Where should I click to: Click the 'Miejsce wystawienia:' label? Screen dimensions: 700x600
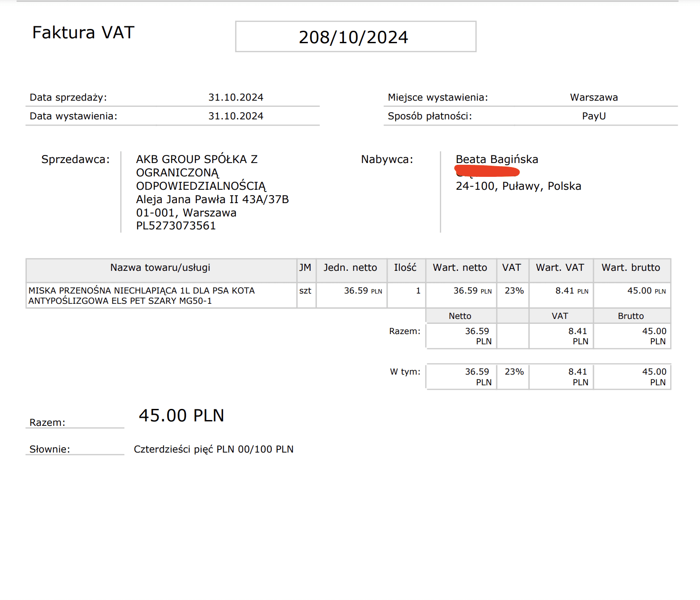[x=438, y=98]
